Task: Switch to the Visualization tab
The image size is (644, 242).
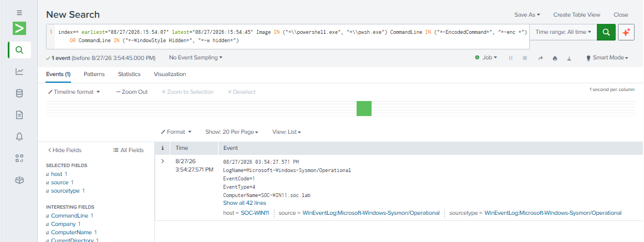Action: click(170, 74)
